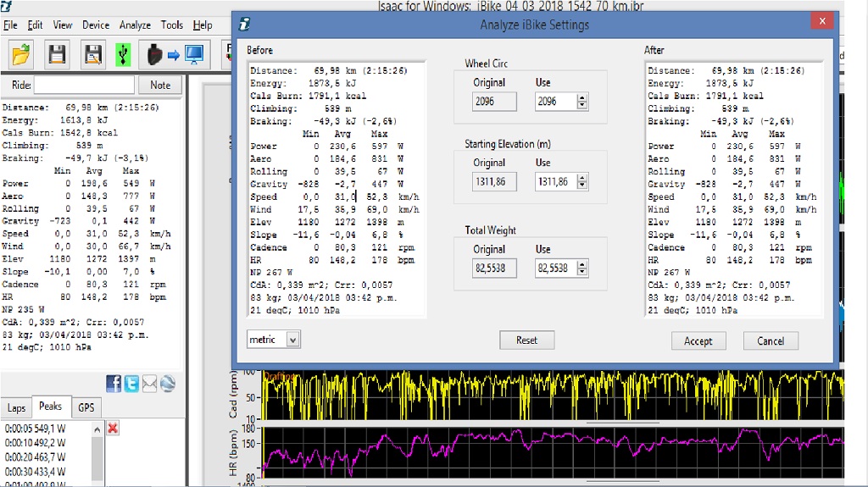
Task: Click the open ride file folder icon
Action: (21, 55)
